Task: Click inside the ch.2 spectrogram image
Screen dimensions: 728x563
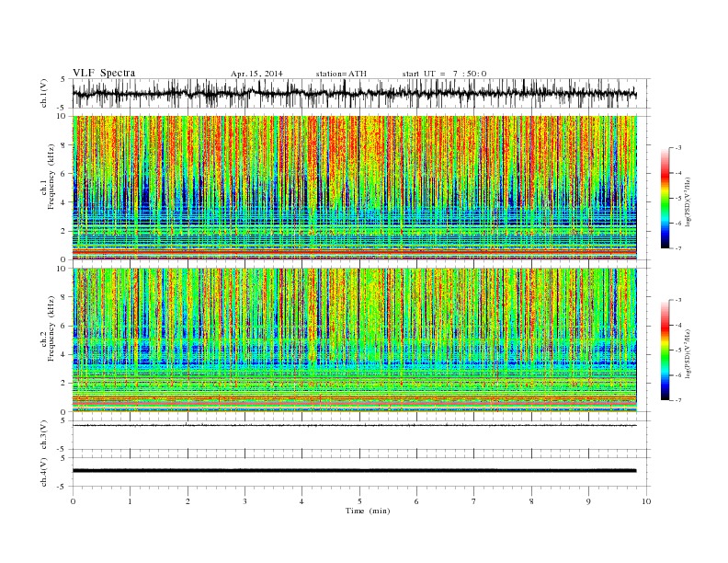Action: pyautogui.click(x=354, y=340)
